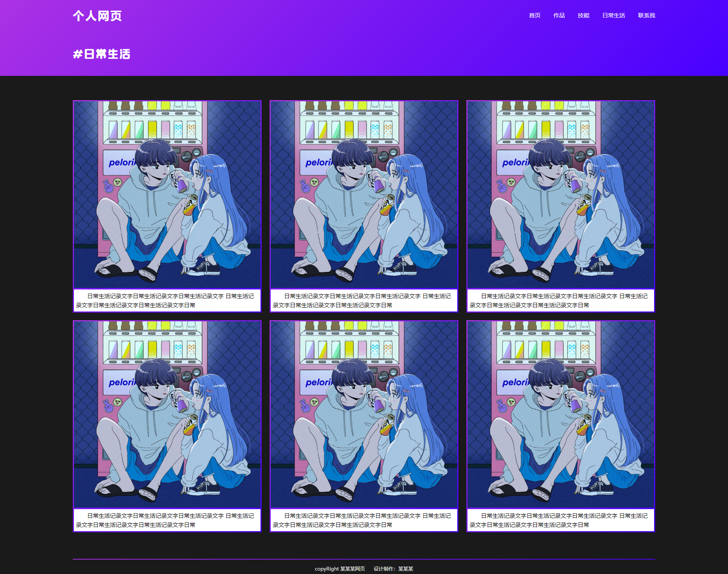728x574 pixels.
Task: Click the caption under the bottom-left image
Action: (x=167, y=520)
